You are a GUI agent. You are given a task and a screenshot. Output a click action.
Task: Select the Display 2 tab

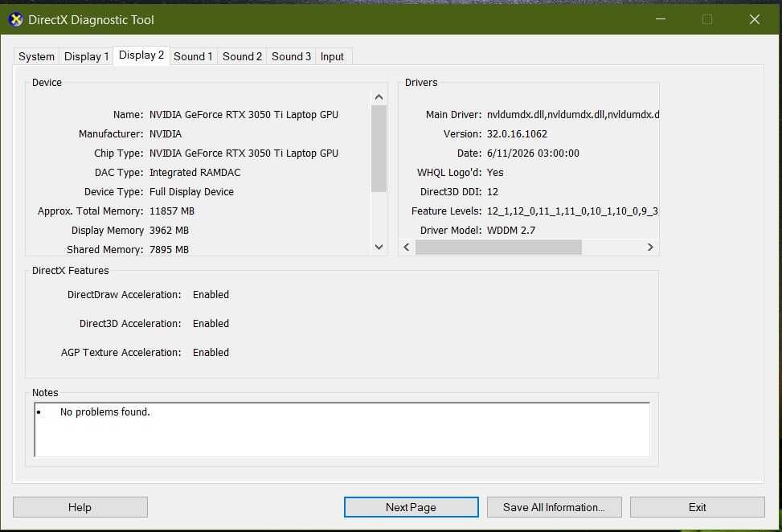[141, 55]
